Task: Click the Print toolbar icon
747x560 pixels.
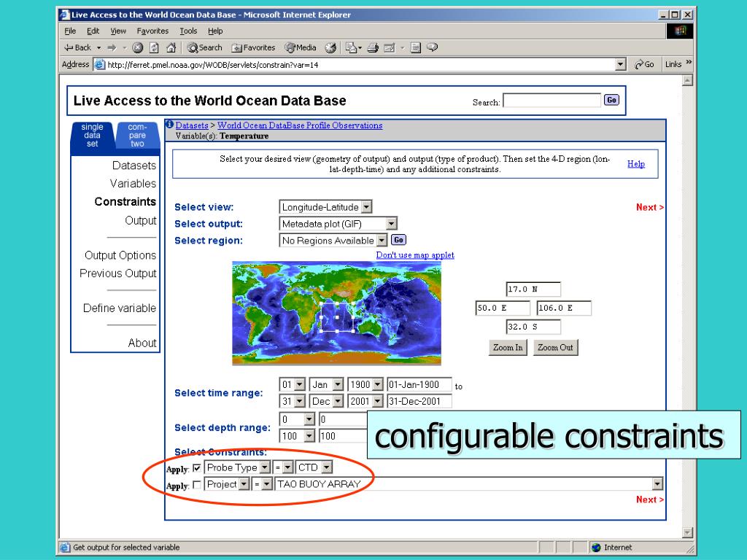Action: 373,47
